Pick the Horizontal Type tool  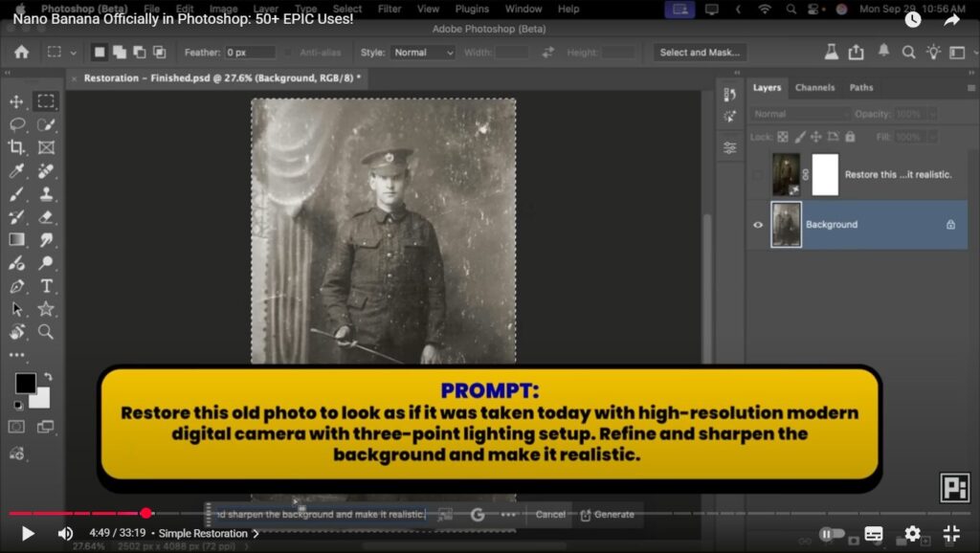coord(46,286)
